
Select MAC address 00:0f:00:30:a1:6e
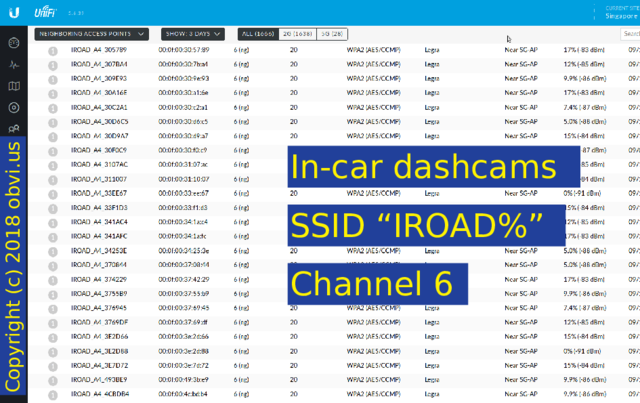[183, 93]
